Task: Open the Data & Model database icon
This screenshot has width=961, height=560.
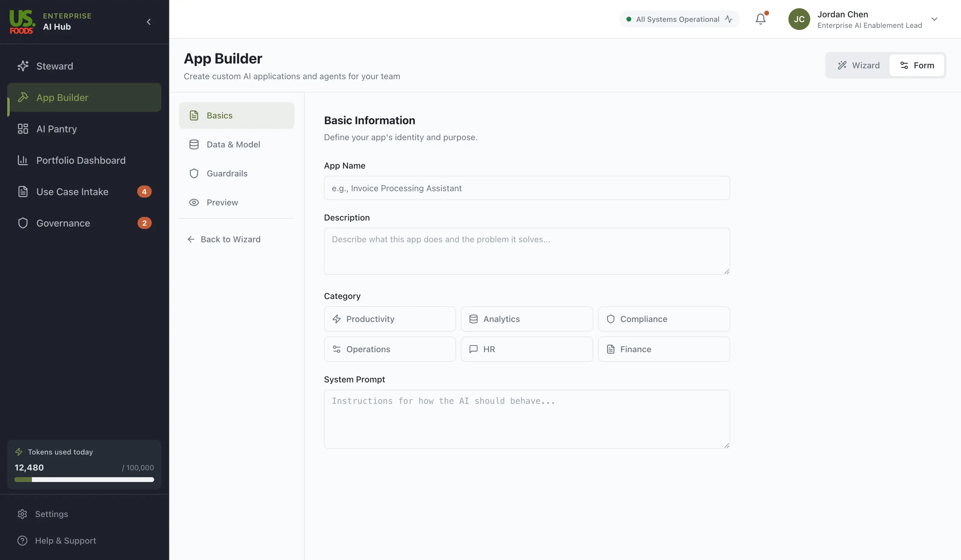Action: pos(194,144)
